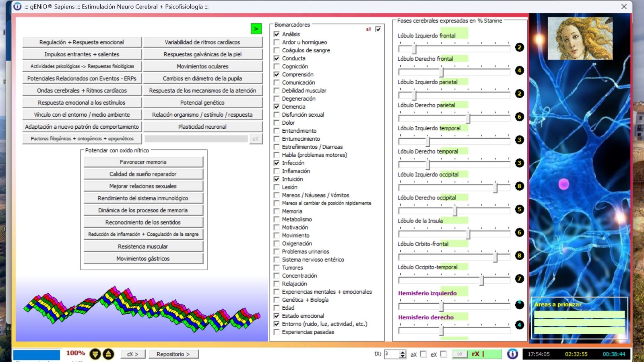Click the gENiO logo icon in the title bar

[x=17, y=6]
